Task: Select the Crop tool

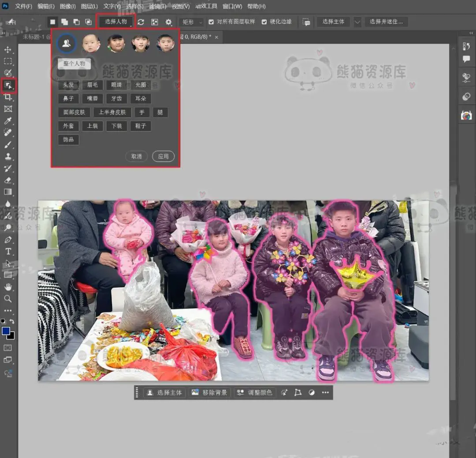Action: point(8,97)
